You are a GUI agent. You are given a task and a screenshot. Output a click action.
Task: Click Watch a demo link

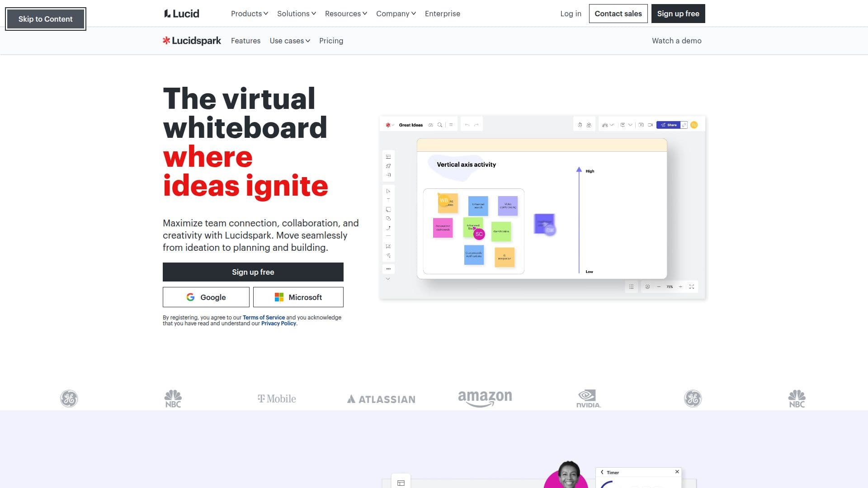pos(676,41)
